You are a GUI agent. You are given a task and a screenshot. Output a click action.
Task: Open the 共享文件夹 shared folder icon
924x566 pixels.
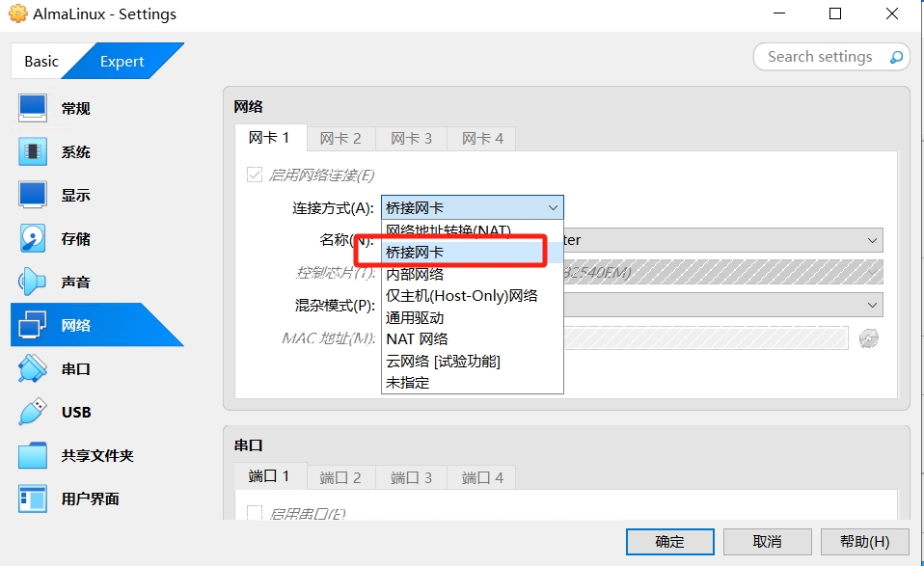(33, 455)
